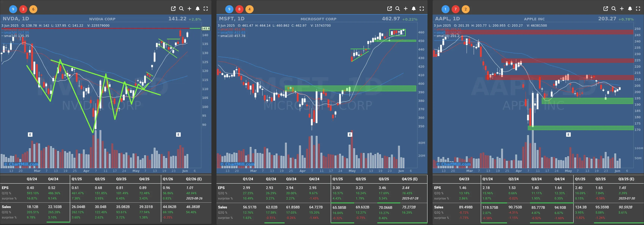The height and width of the screenshot is (225, 644).
Task: Click NVDA orange rating badge 6
Action: [33, 9]
